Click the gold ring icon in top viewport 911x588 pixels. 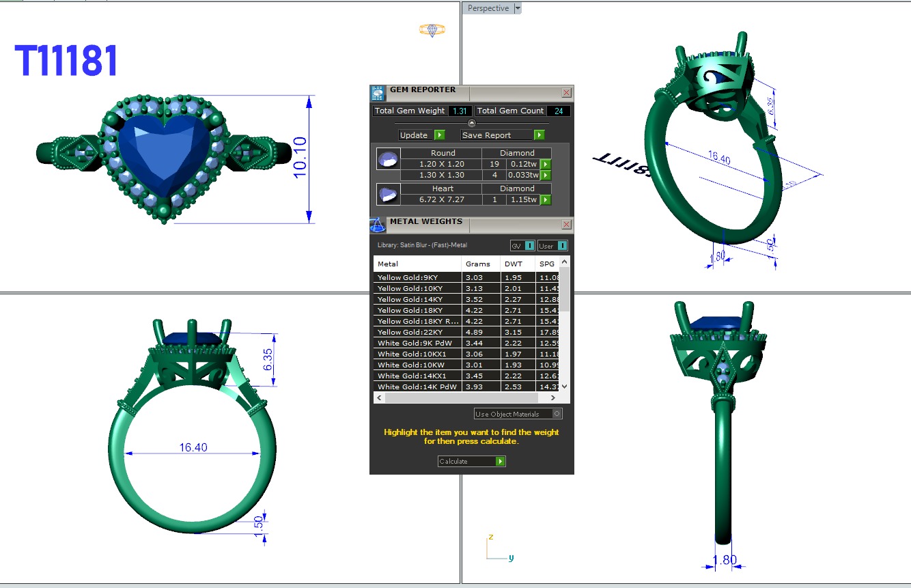click(x=432, y=29)
